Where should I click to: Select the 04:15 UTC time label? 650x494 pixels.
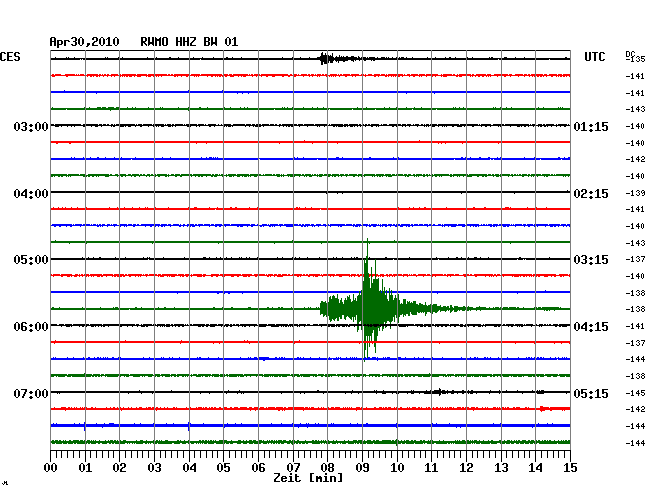point(591,327)
